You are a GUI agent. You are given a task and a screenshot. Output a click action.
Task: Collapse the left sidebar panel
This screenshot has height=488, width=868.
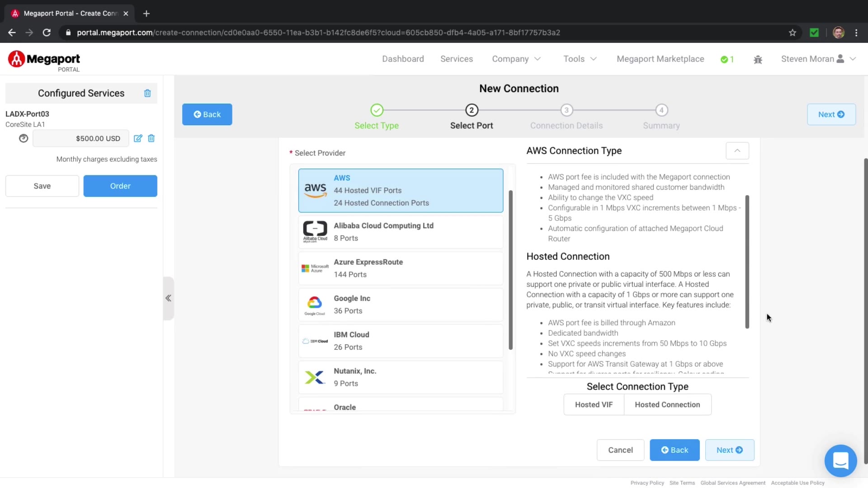(168, 298)
